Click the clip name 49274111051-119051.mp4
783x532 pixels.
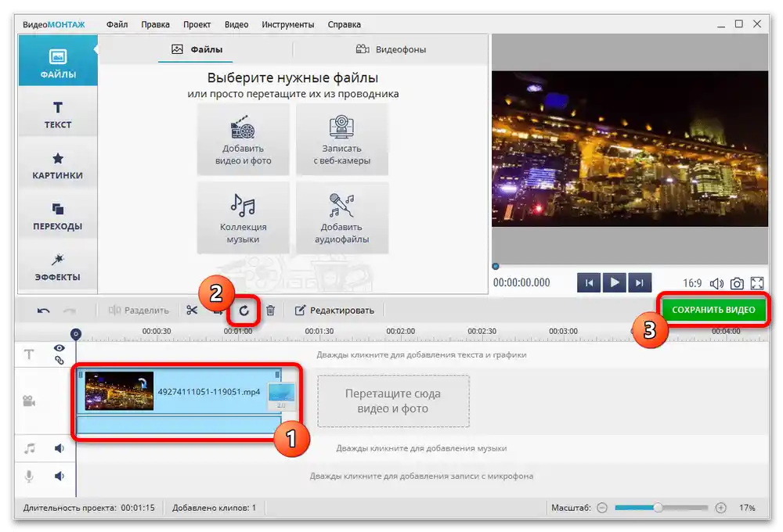tap(209, 392)
